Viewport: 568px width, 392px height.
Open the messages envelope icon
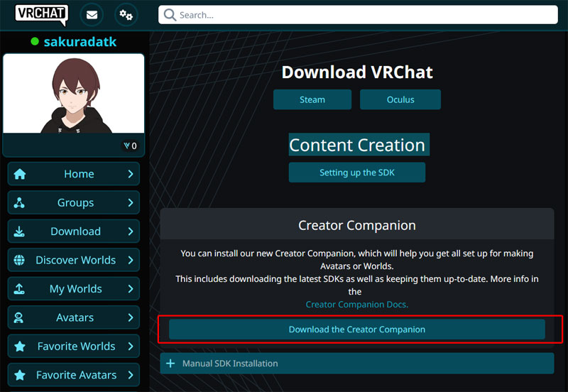coord(92,15)
